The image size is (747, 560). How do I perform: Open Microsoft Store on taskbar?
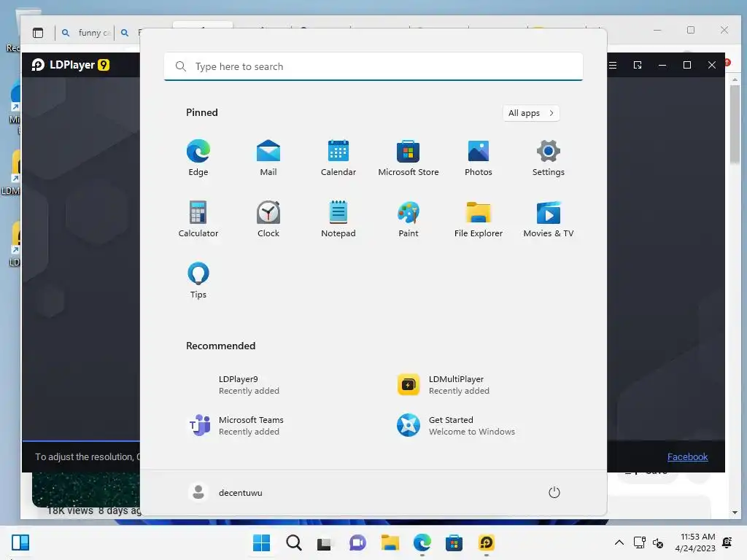coord(454,542)
